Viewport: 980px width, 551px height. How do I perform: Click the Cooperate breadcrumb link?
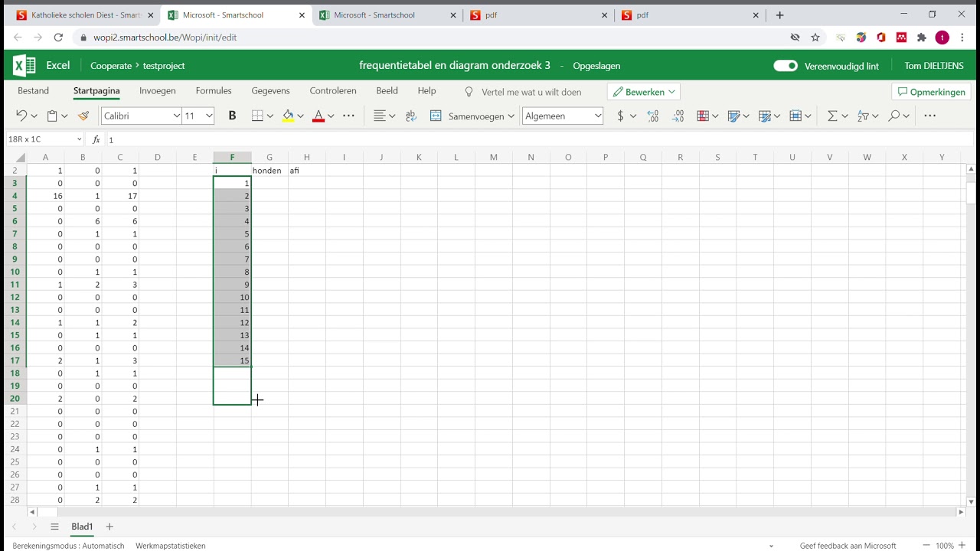coord(111,66)
